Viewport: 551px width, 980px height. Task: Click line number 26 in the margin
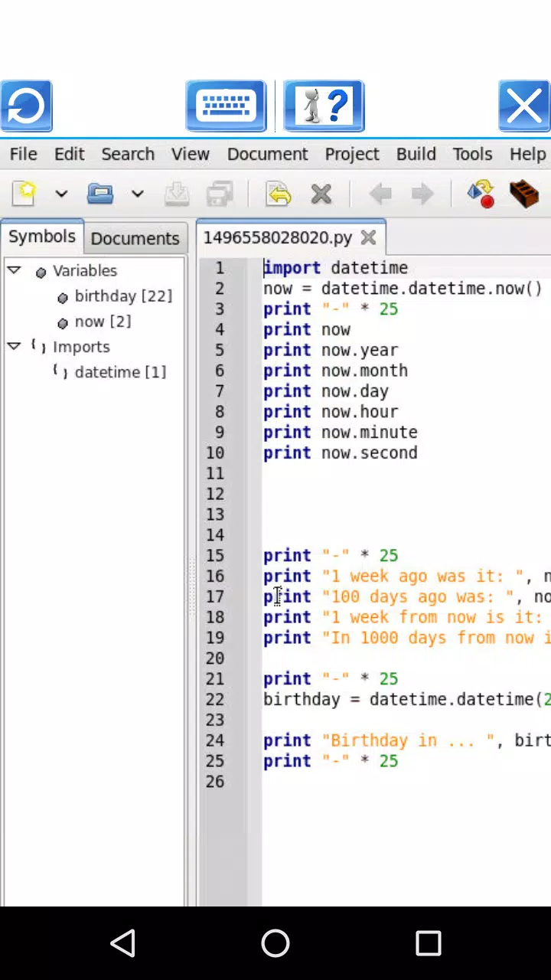click(x=215, y=782)
